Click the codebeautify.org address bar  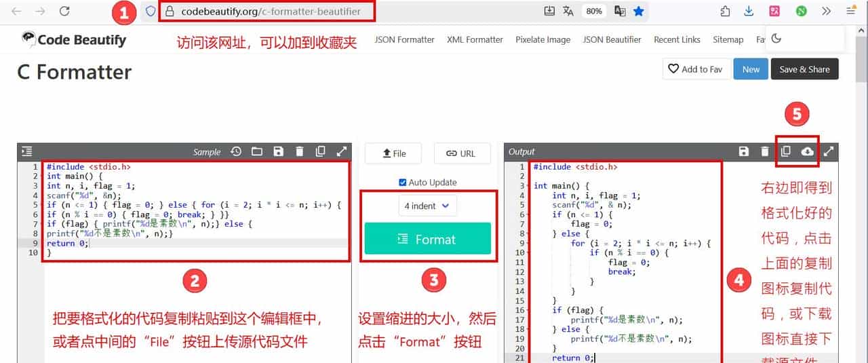[271, 12]
